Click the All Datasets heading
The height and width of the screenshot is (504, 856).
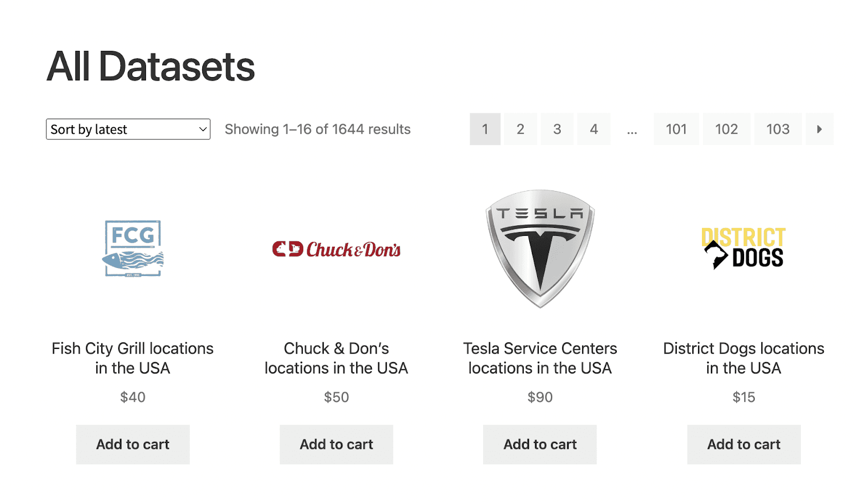click(x=150, y=66)
